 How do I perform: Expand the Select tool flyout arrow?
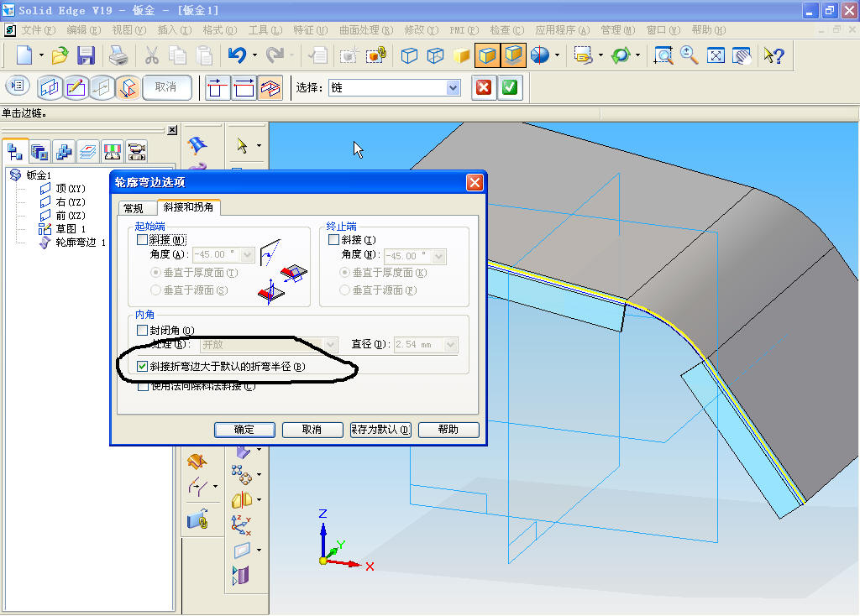pos(259,146)
